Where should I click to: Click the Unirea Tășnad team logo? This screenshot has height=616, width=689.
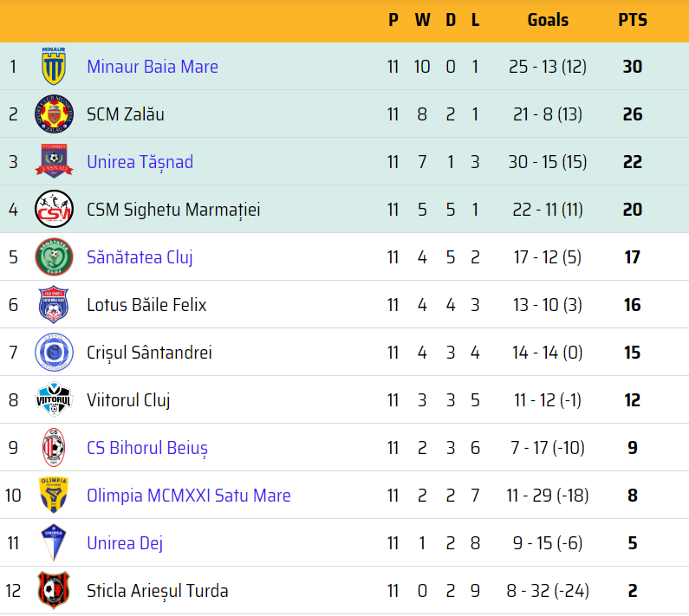[x=54, y=162]
